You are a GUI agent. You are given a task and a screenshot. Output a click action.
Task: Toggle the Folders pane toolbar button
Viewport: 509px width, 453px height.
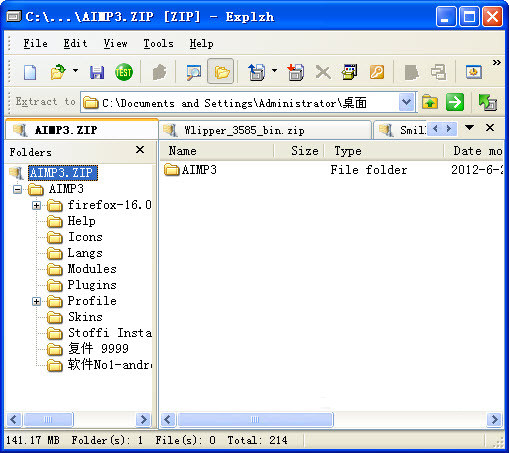[222, 71]
